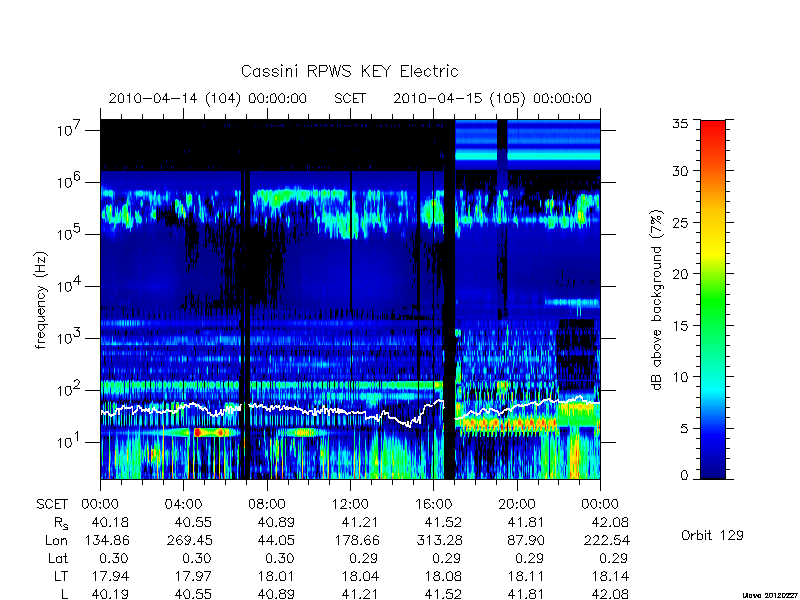The height and width of the screenshot is (600, 800).
Task: Click the longitude value '269.45'
Action: 189,540
